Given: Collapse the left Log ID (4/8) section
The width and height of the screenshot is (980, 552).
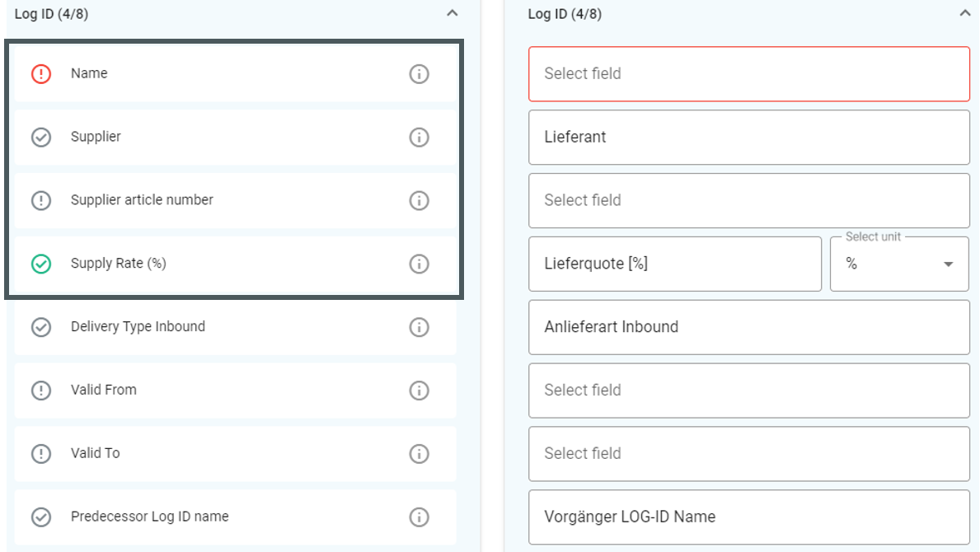Looking at the screenshot, I should [x=452, y=13].
